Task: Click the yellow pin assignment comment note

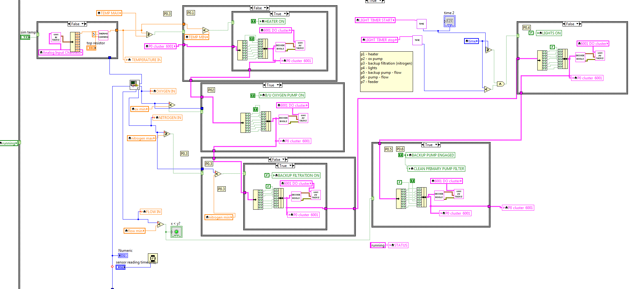Action: 386,71
